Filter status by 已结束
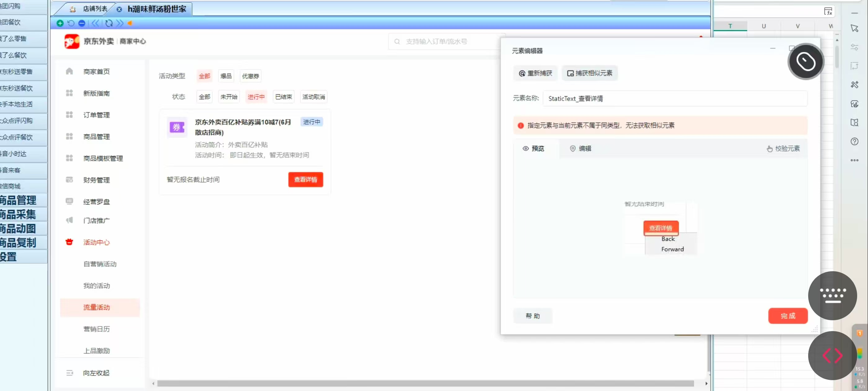 [283, 97]
